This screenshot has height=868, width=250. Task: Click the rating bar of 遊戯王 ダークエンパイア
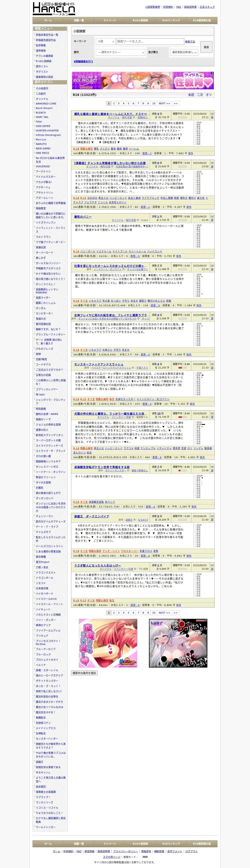182,520
